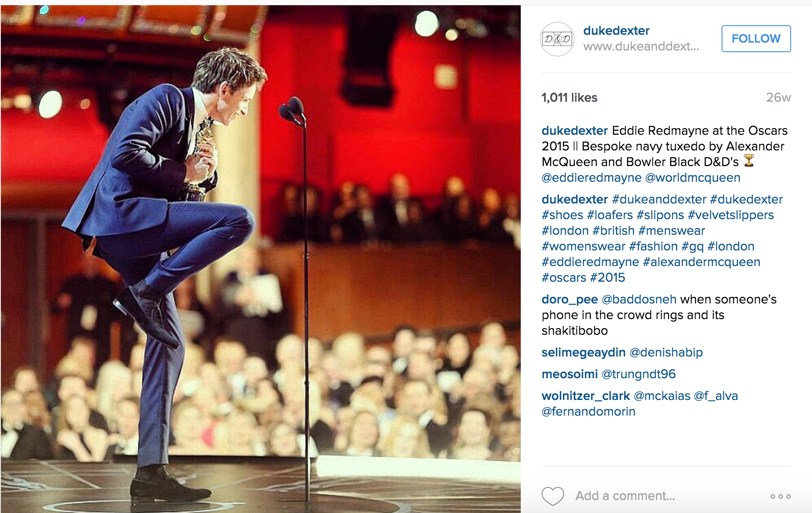This screenshot has width=812, height=513.
Task: Focus the Add a comment field
Action: (625, 496)
